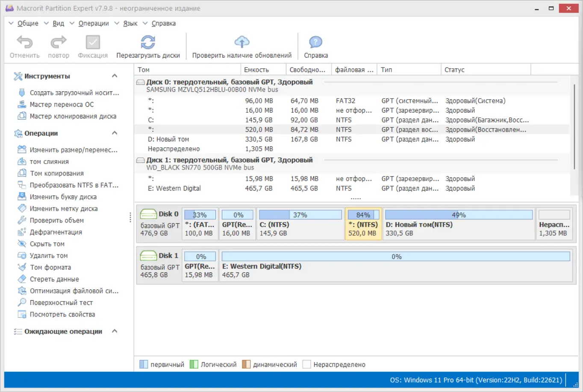
Task: Collapse the Операции section
Action: coord(115,133)
